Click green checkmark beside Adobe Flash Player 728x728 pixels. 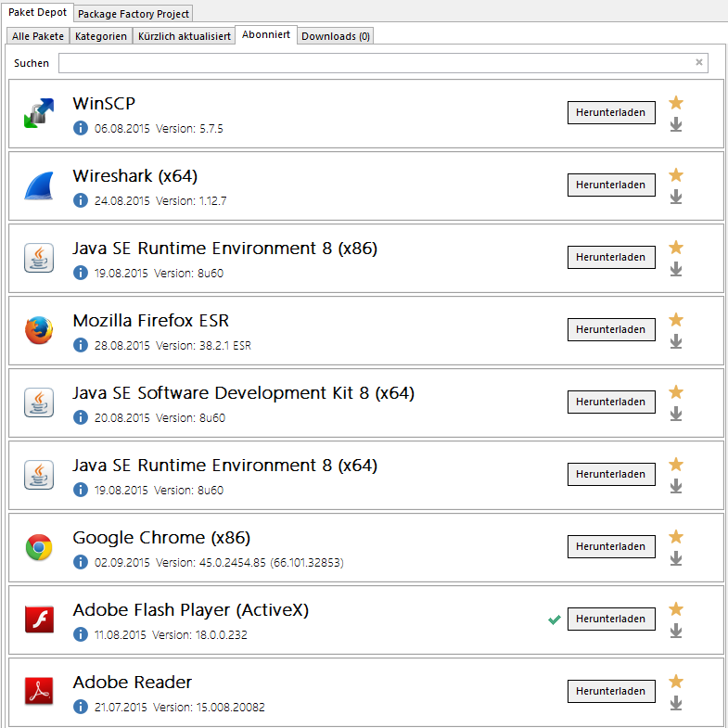point(555,619)
